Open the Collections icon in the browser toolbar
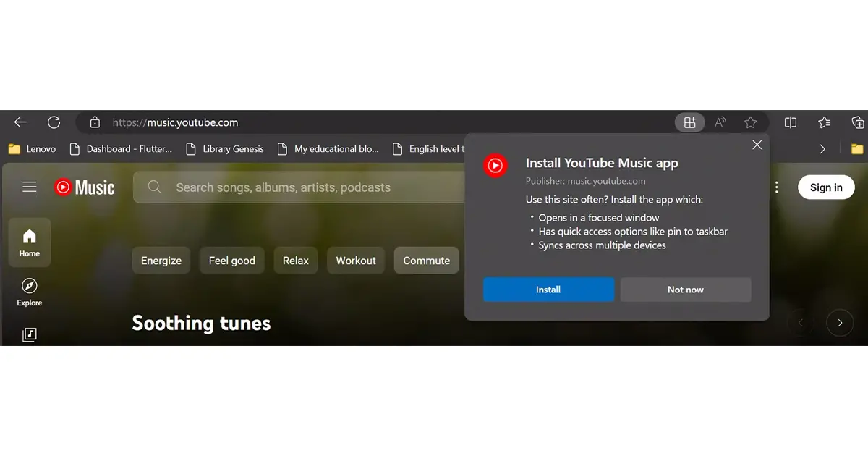 tap(857, 122)
